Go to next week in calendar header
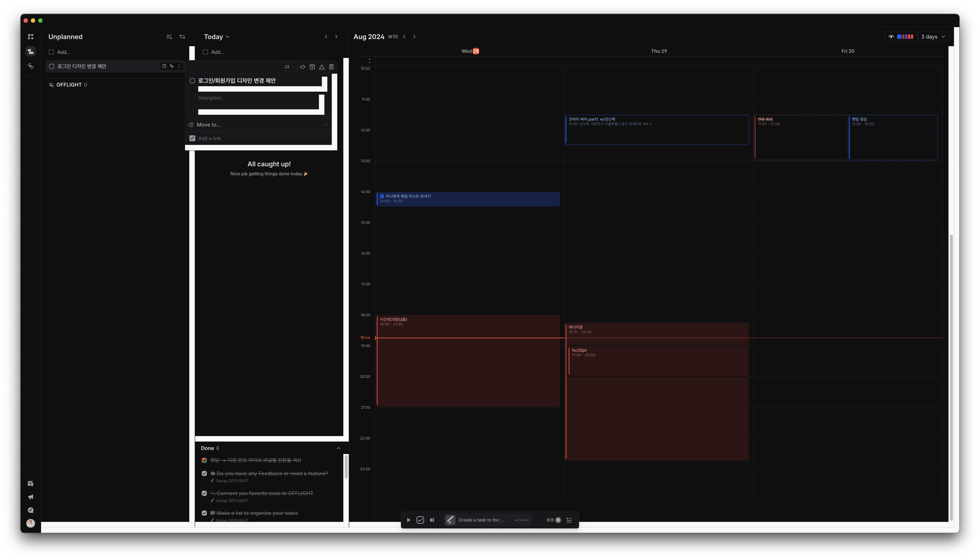 (414, 37)
